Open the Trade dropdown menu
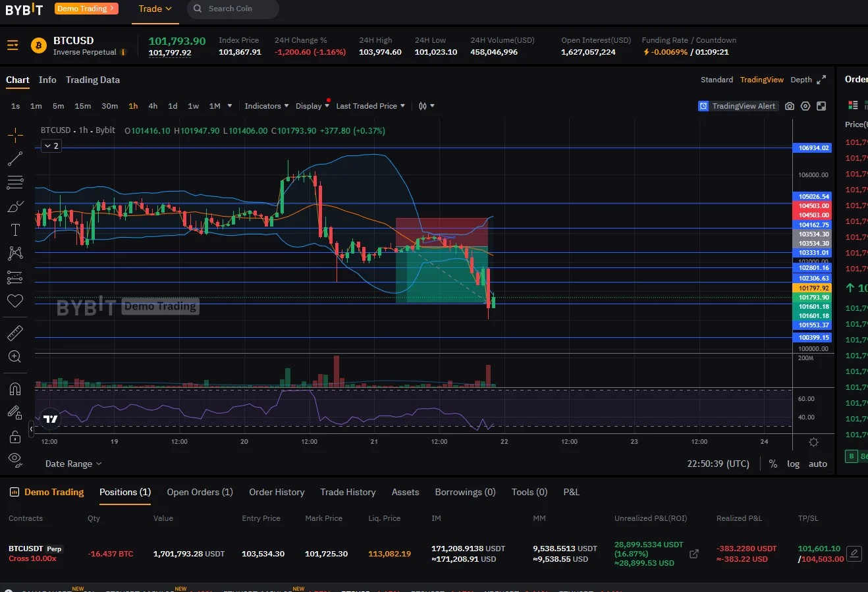Viewport: 868px width, 592px height. point(155,9)
